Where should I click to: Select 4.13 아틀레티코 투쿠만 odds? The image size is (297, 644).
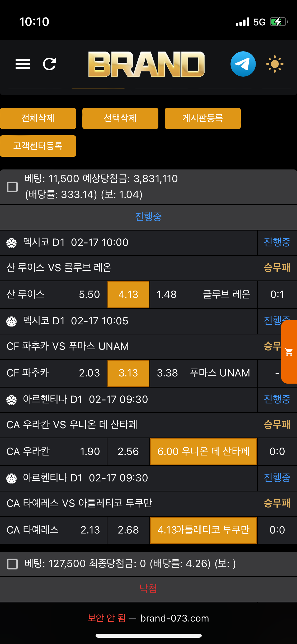[x=203, y=530]
